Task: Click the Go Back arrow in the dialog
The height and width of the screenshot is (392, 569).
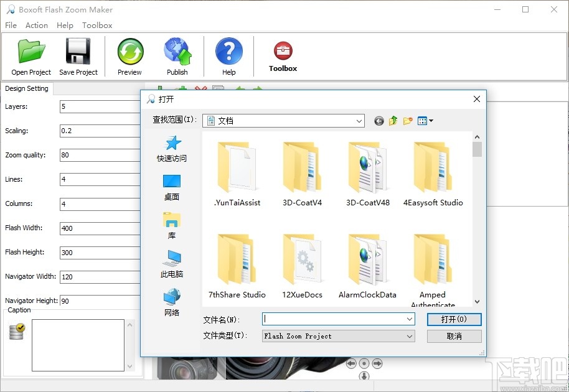Action: click(379, 121)
